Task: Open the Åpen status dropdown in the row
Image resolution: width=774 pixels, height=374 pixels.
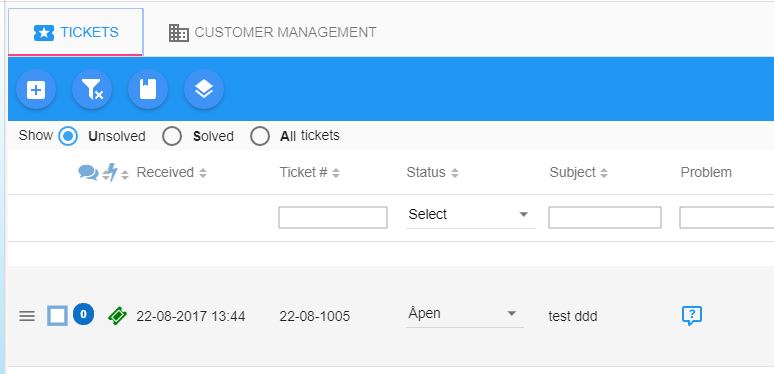Action: (465, 314)
